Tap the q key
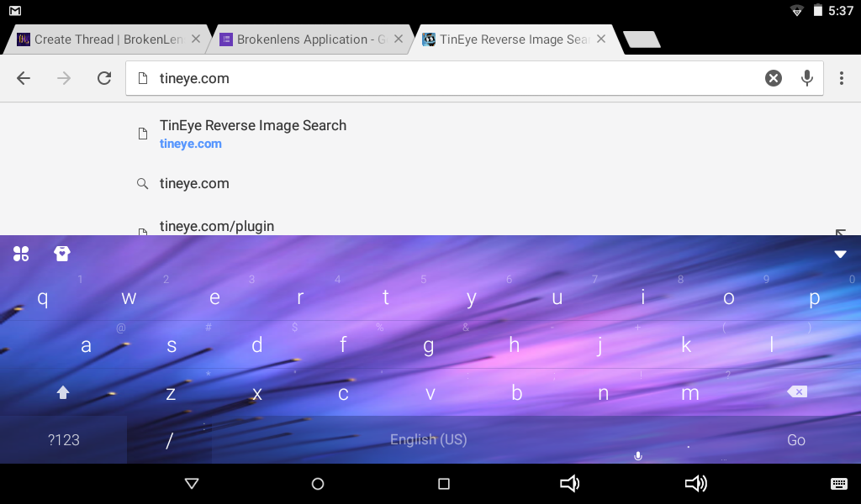The width and height of the screenshot is (861, 504). [x=43, y=297]
